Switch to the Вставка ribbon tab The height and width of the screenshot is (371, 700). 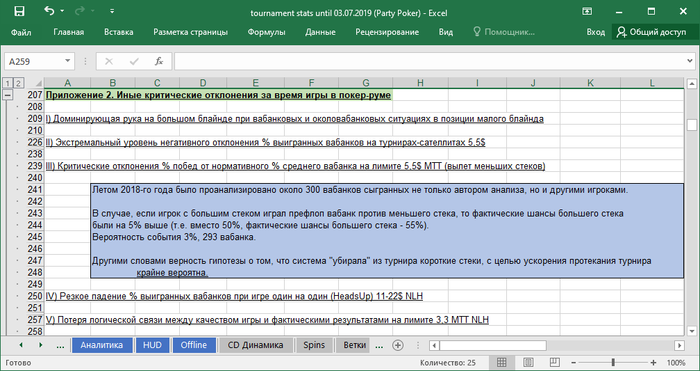(x=119, y=32)
